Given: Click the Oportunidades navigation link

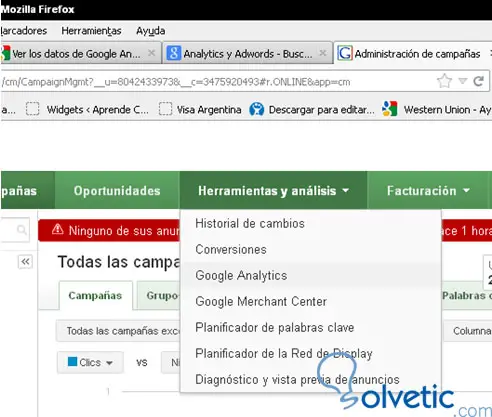Looking at the screenshot, I should point(117,191).
